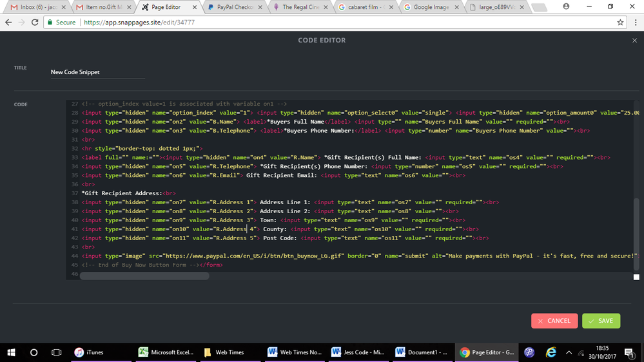Bookmark this page with star icon
The height and width of the screenshot is (362, 644).
620,23
